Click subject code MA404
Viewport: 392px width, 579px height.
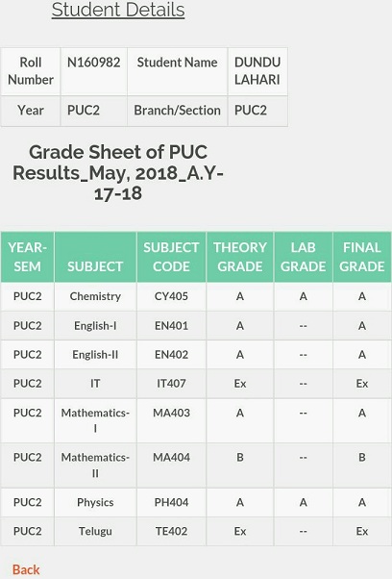tap(171, 466)
